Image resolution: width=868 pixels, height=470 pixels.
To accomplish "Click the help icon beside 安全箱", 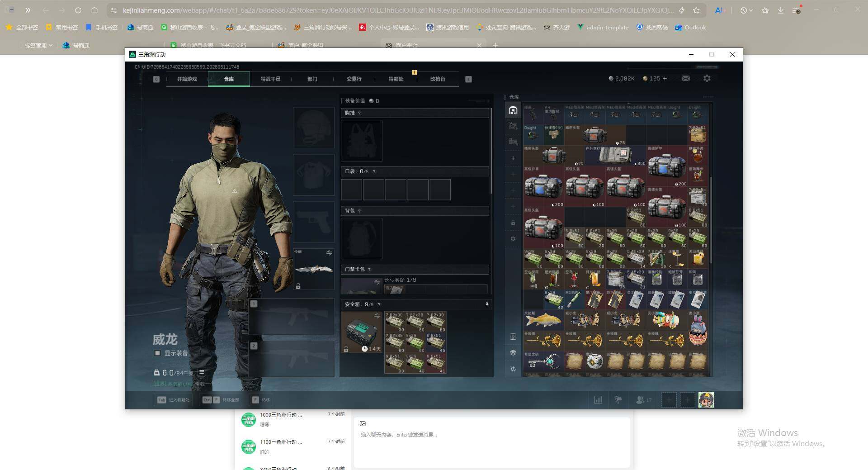I will (379, 304).
